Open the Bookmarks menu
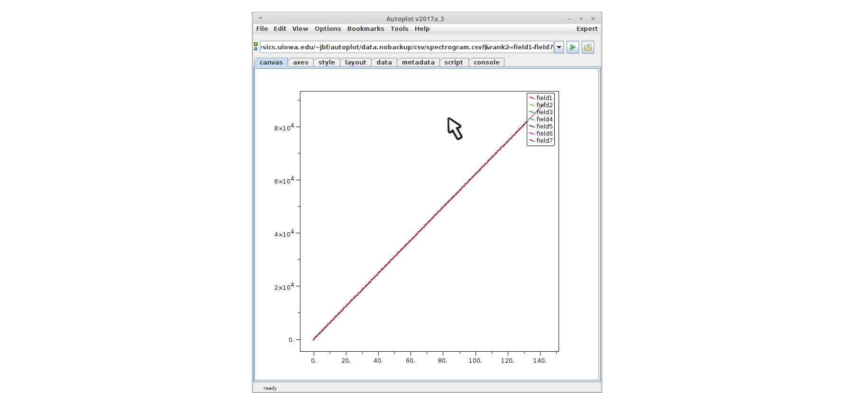The image size is (868, 393). [x=366, y=29]
